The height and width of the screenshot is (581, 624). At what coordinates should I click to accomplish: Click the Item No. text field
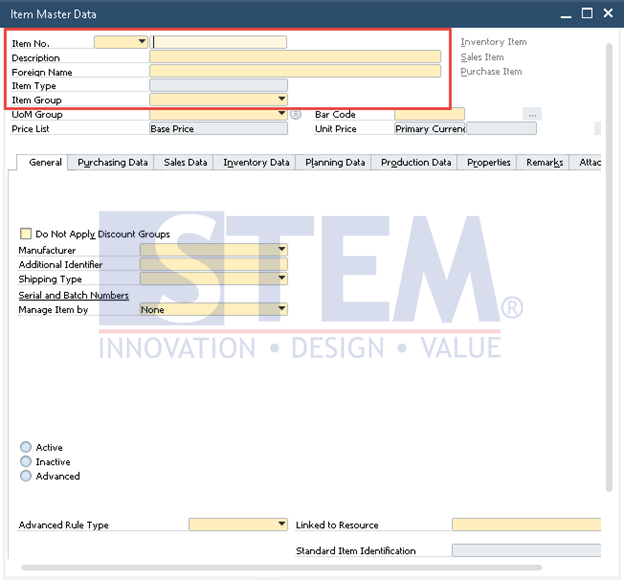point(218,42)
